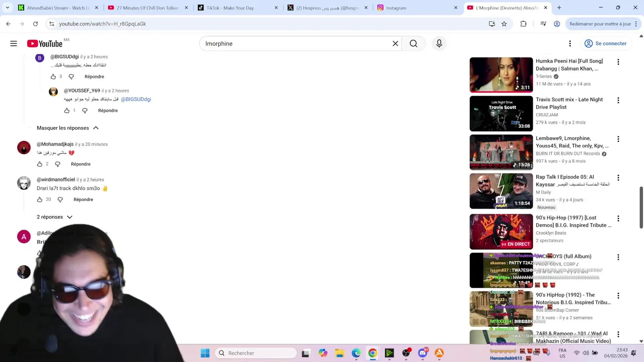Open Discord from the taskbar
This screenshot has width=644, height=362.
[423, 353]
